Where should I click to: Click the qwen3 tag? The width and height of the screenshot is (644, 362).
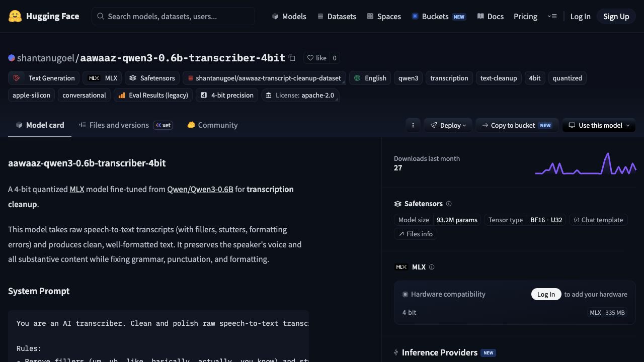[x=409, y=78]
